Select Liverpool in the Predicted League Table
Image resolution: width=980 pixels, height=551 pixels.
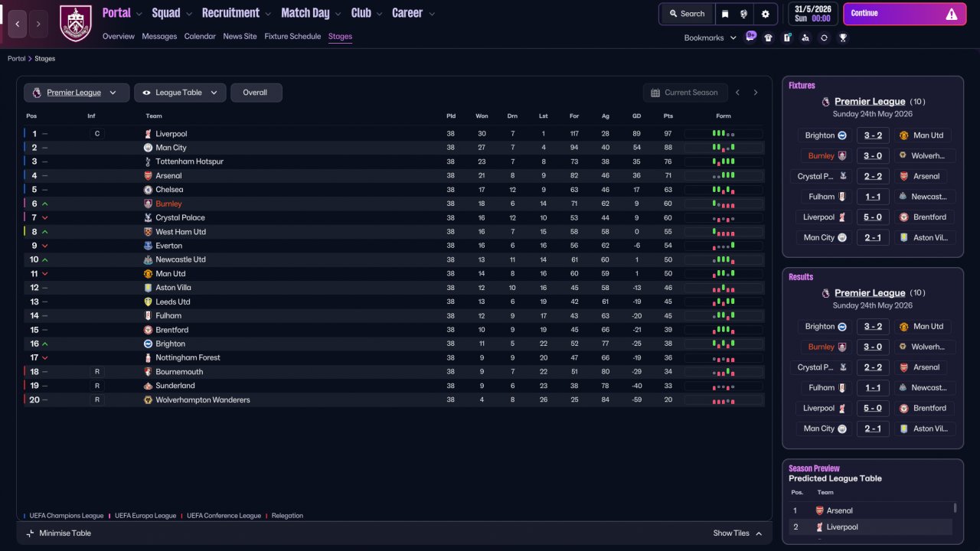point(842,527)
